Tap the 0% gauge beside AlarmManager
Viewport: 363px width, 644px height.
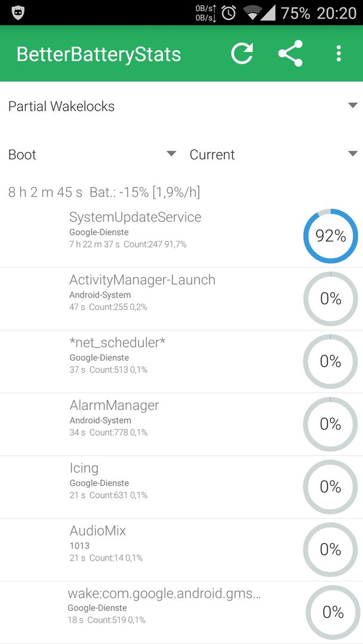[331, 425]
